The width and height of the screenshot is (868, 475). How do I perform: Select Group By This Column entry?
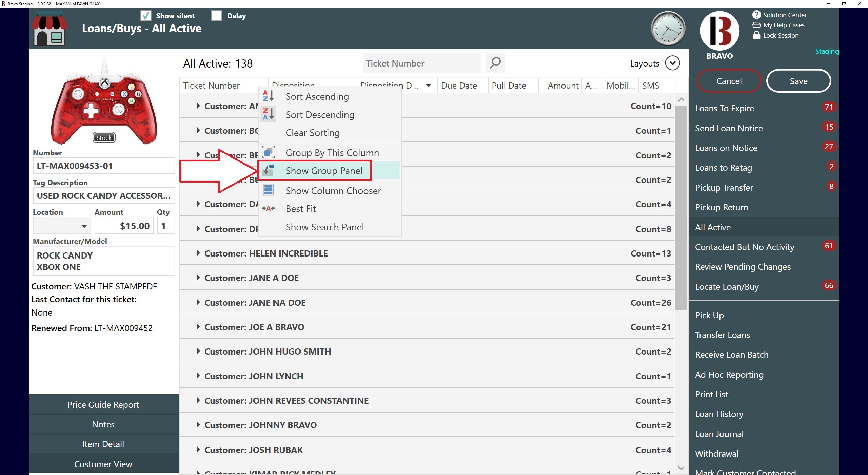tap(330, 153)
